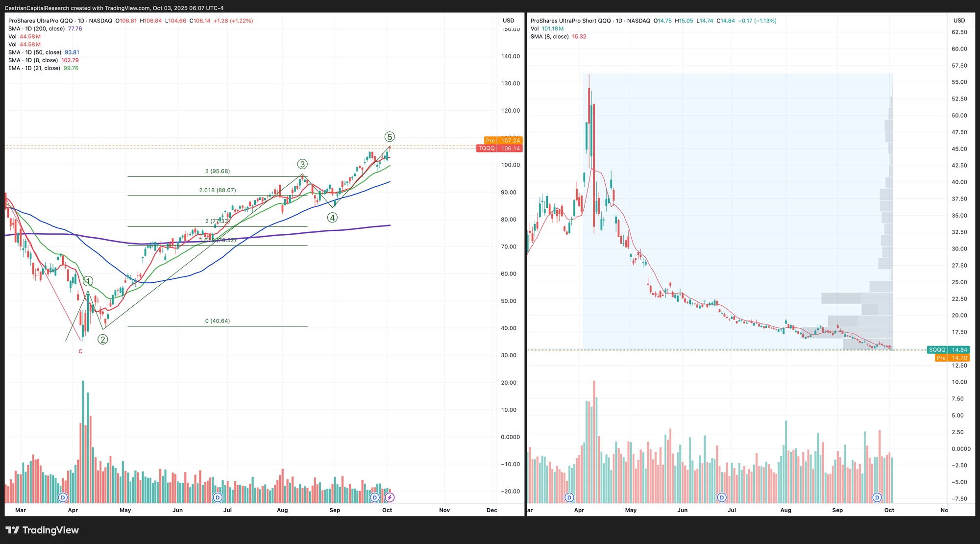Viewport: 980px width, 544px height.
Task: Click the purple lightning earnings icon
Action: [x=390, y=497]
